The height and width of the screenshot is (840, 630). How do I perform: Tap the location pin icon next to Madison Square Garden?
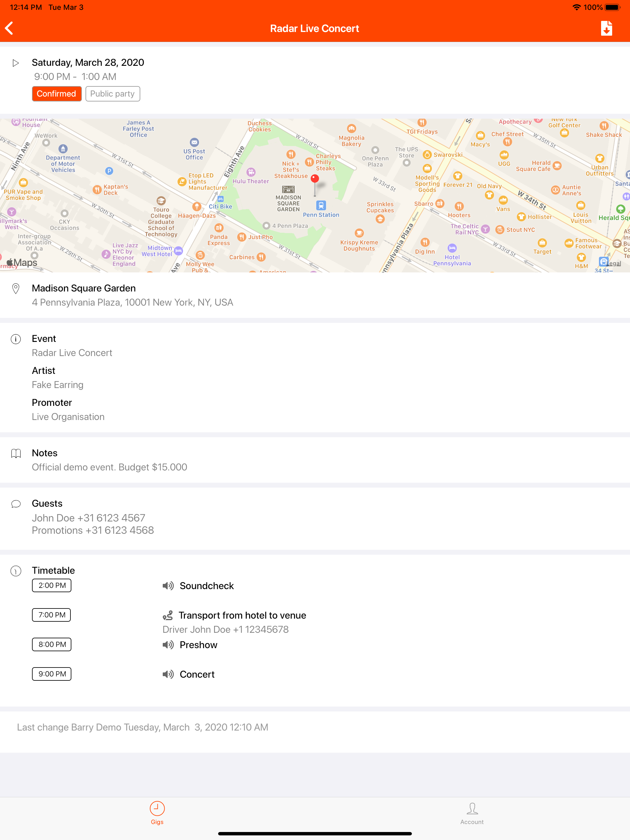pyautogui.click(x=16, y=289)
